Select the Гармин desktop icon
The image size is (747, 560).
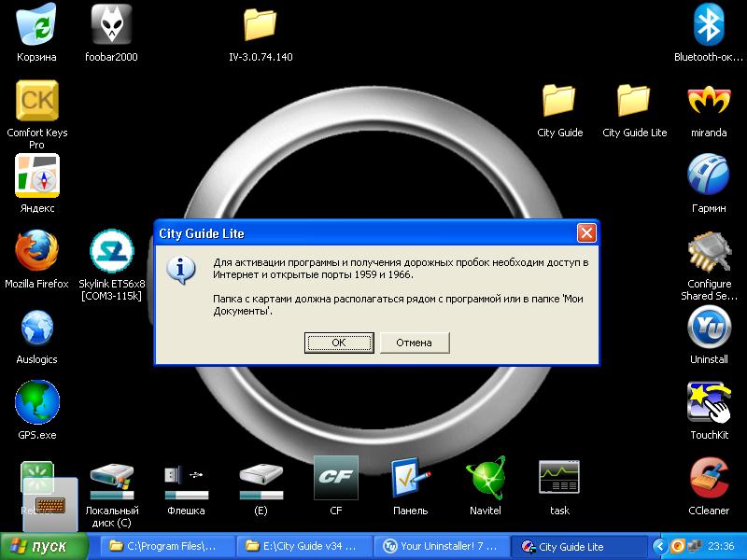point(709,176)
